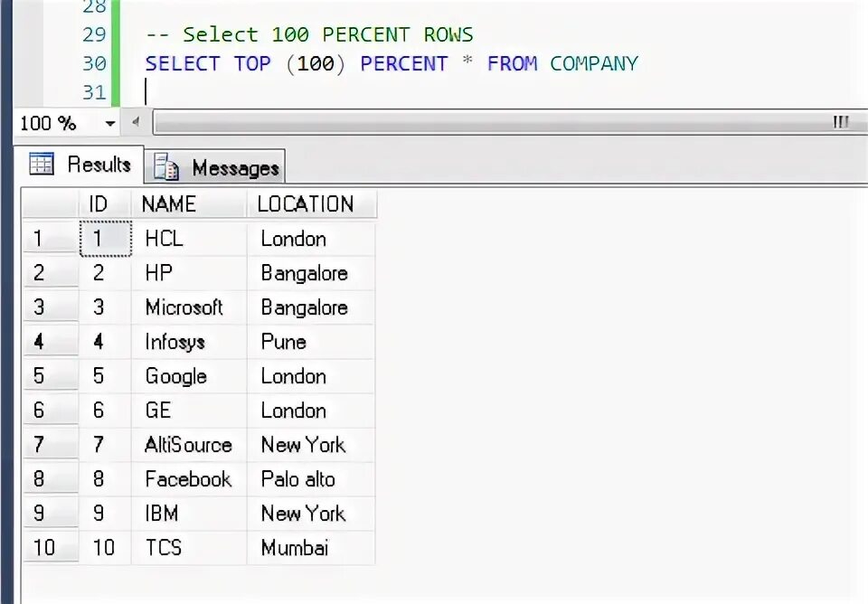The height and width of the screenshot is (604, 868).
Task: Select row header 8 in results grid
Action: click(x=51, y=479)
